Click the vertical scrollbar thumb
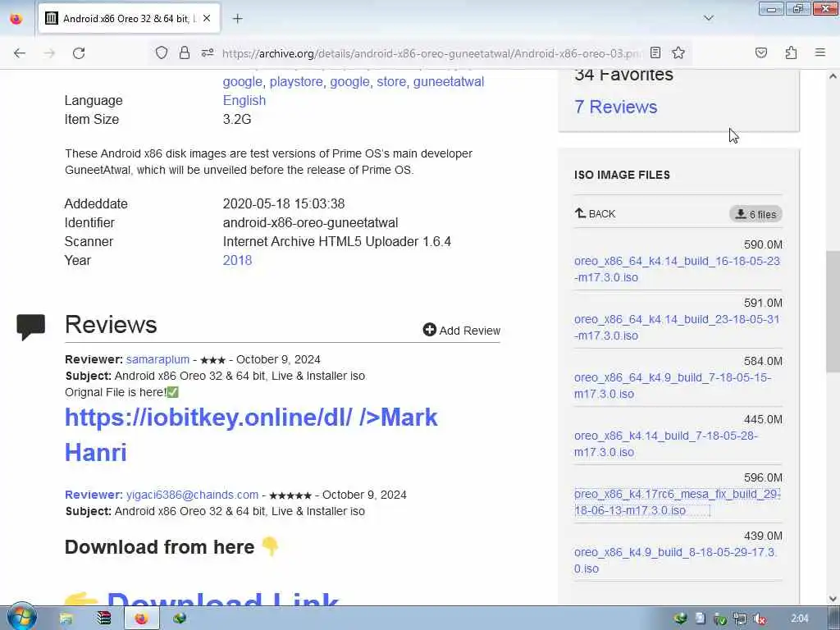The height and width of the screenshot is (630, 840). [833, 313]
